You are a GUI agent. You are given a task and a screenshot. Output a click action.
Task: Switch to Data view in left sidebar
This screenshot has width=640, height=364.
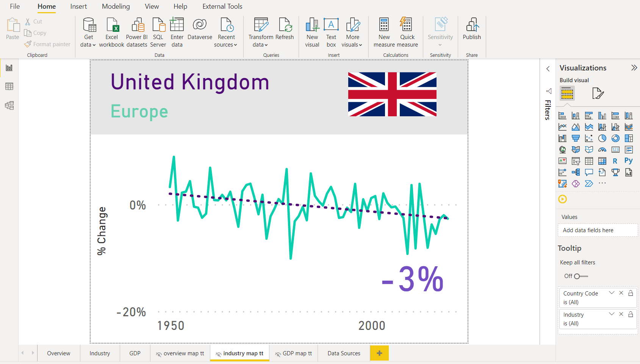tap(9, 86)
